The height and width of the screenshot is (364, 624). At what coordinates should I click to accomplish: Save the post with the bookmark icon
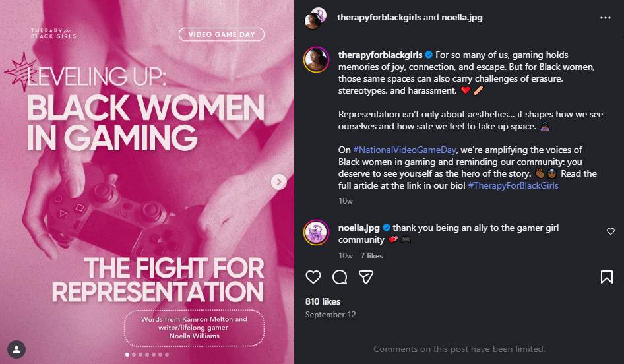pyautogui.click(x=606, y=277)
